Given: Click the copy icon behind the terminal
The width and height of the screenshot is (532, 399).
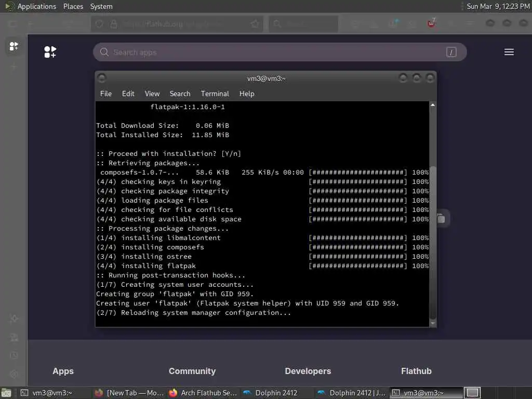Looking at the screenshot, I should (x=441, y=219).
